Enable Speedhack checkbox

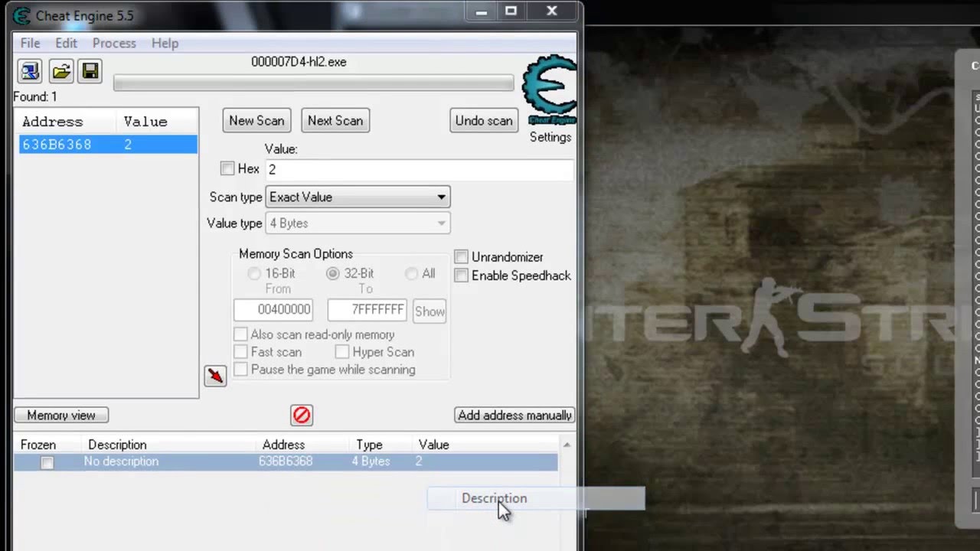tap(461, 275)
